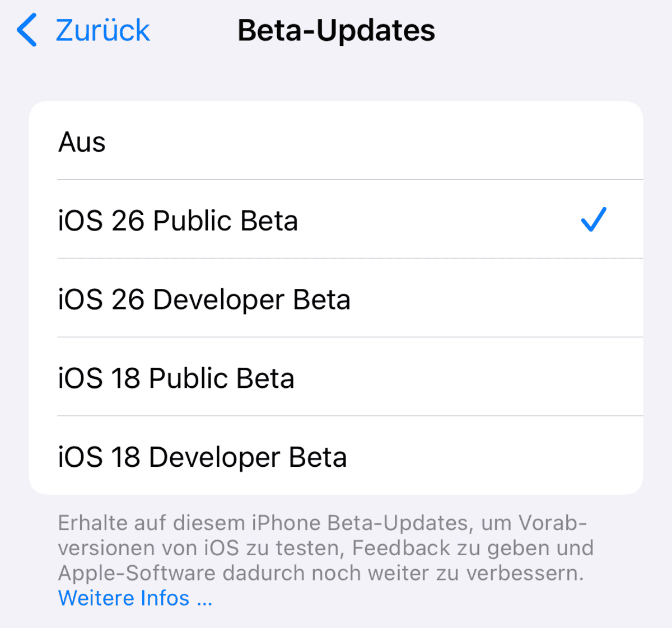Viewport: 672px width, 628px height.
Task: Select the Aus option
Action: point(336,141)
